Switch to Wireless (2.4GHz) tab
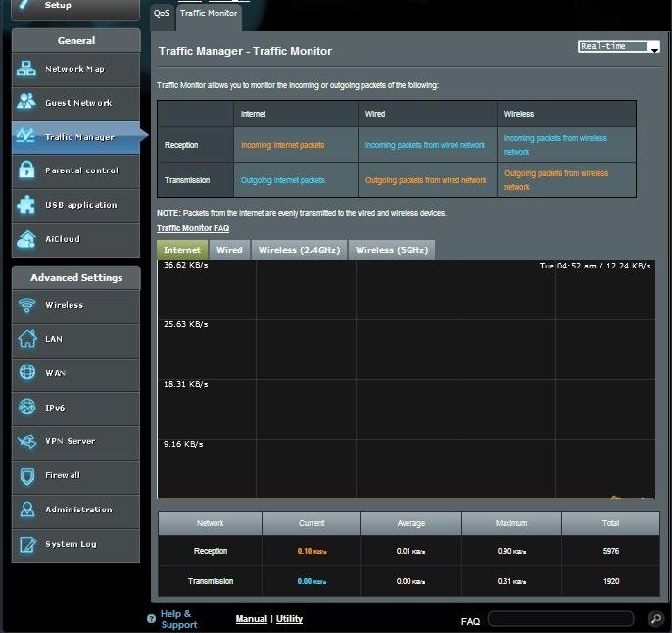Image resolution: width=672 pixels, height=633 pixels. (x=299, y=250)
